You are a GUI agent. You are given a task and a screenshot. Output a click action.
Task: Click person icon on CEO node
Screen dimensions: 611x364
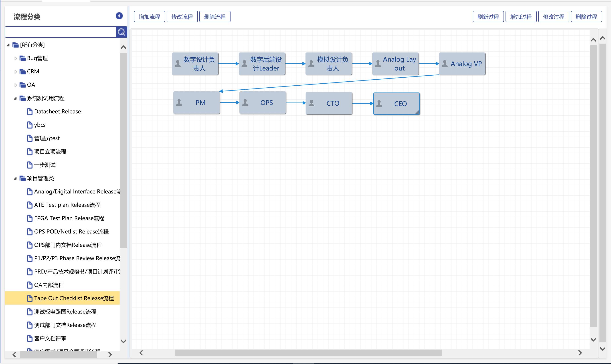379,104
